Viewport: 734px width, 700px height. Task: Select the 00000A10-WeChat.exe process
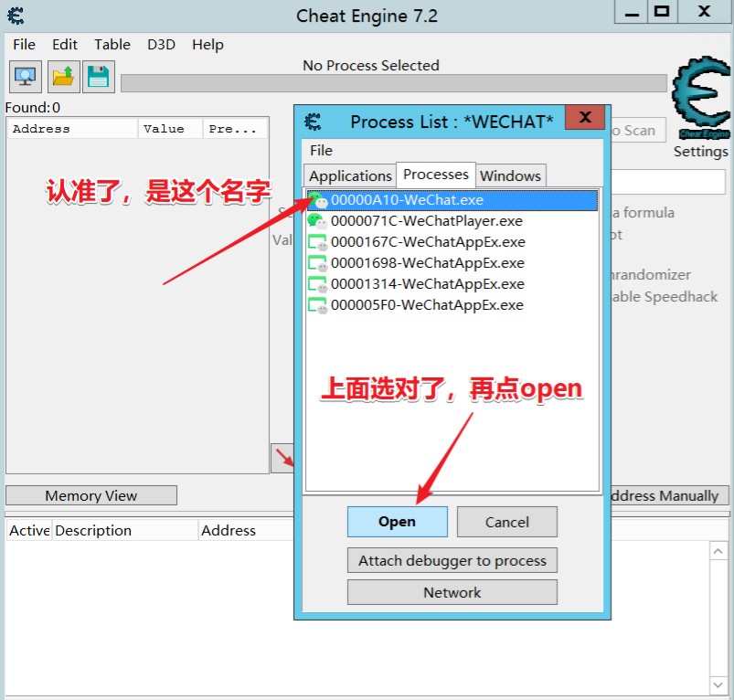tap(407, 199)
